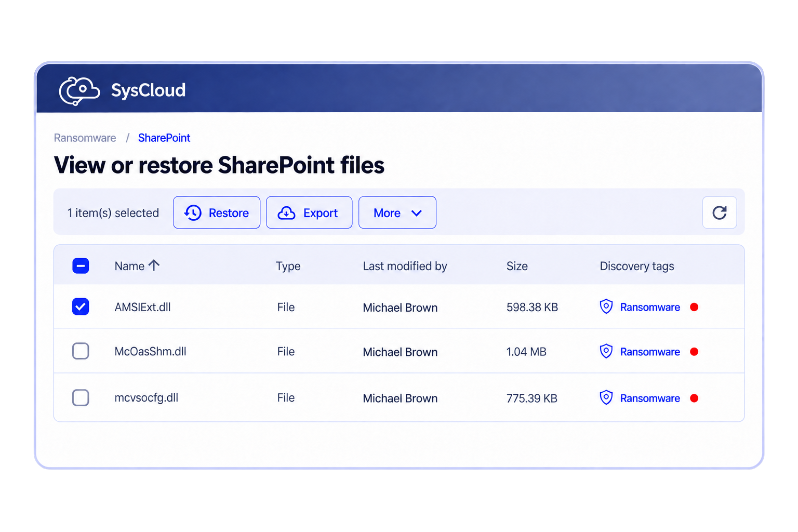The height and width of the screenshot is (532, 798).
Task: Click the red dot in the AMSIExt.dll row
Action: [694, 307]
